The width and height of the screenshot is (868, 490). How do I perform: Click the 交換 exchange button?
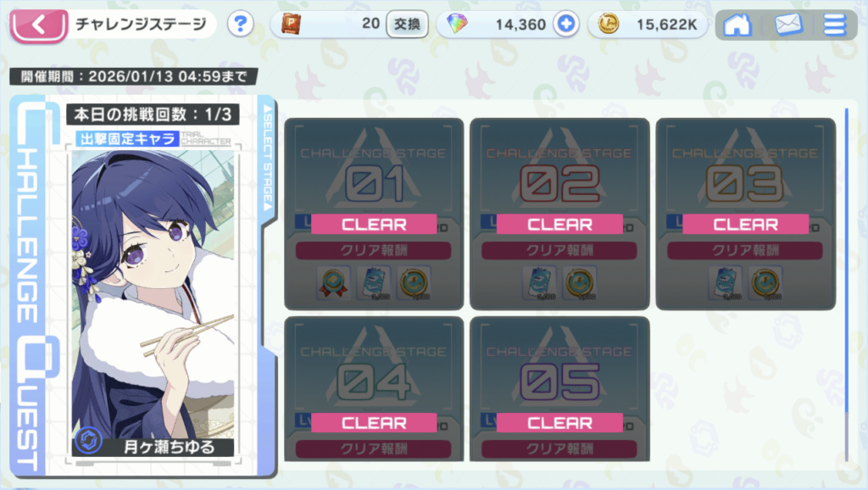coord(407,25)
